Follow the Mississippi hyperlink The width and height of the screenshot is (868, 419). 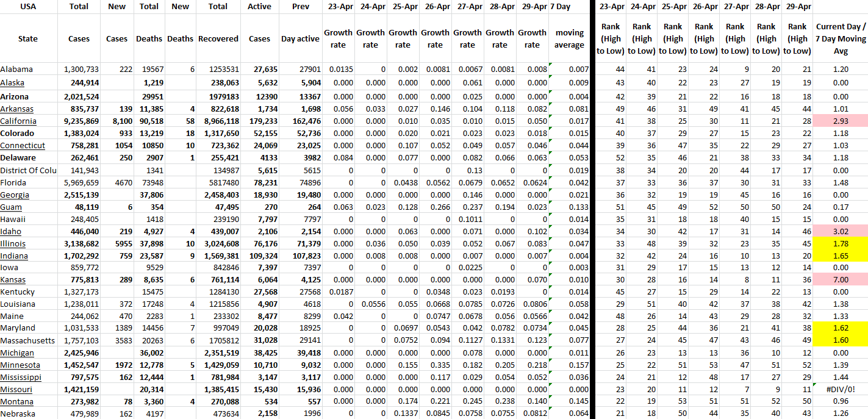pyautogui.click(x=21, y=377)
